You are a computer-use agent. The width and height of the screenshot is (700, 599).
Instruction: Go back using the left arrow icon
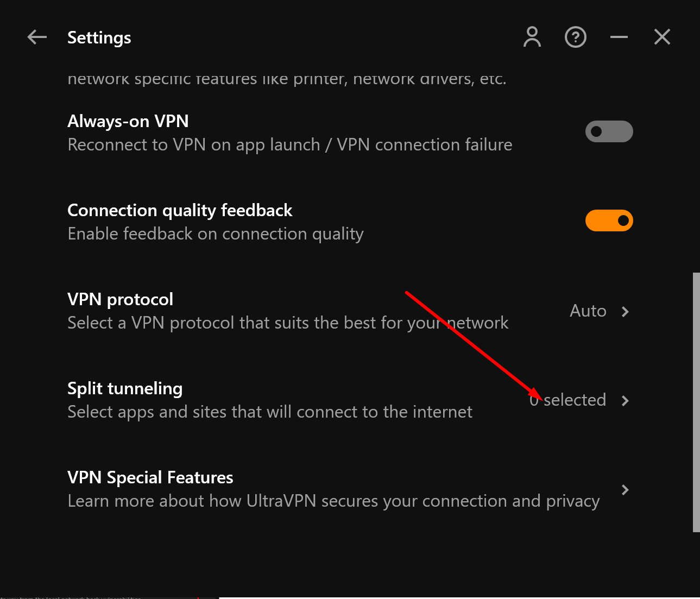click(37, 37)
